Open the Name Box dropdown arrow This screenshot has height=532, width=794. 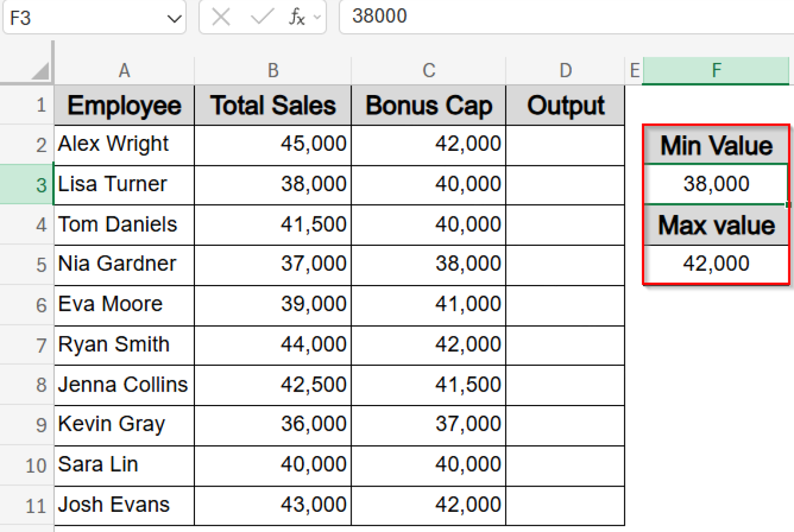(x=173, y=17)
